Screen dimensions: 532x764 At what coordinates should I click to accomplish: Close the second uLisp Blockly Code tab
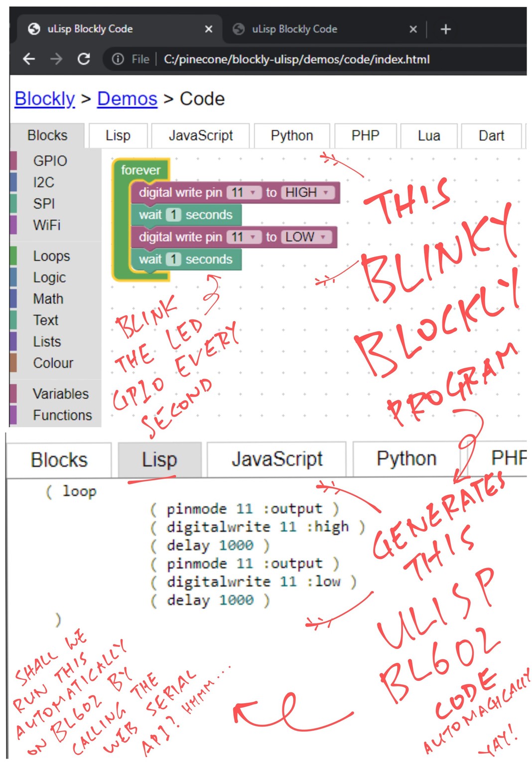click(413, 29)
